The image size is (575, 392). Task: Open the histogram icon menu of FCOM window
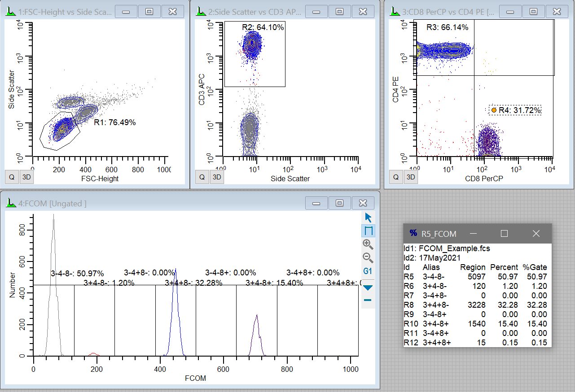[10, 204]
